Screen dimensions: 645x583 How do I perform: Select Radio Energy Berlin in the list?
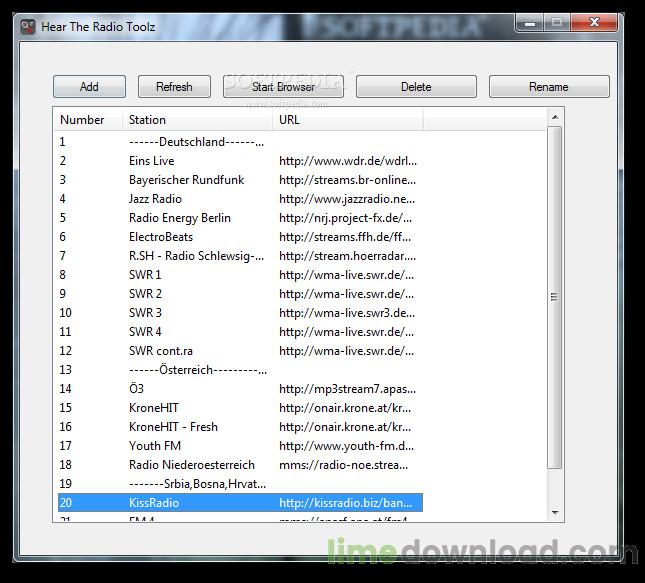point(180,218)
